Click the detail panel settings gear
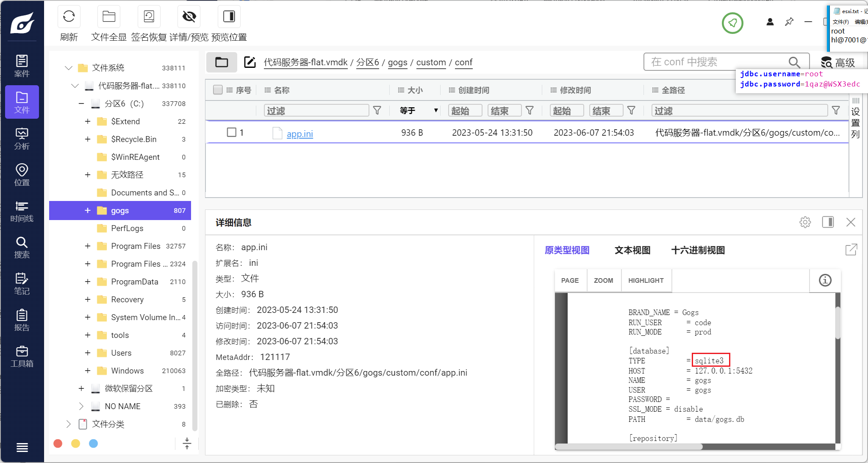 click(x=805, y=222)
